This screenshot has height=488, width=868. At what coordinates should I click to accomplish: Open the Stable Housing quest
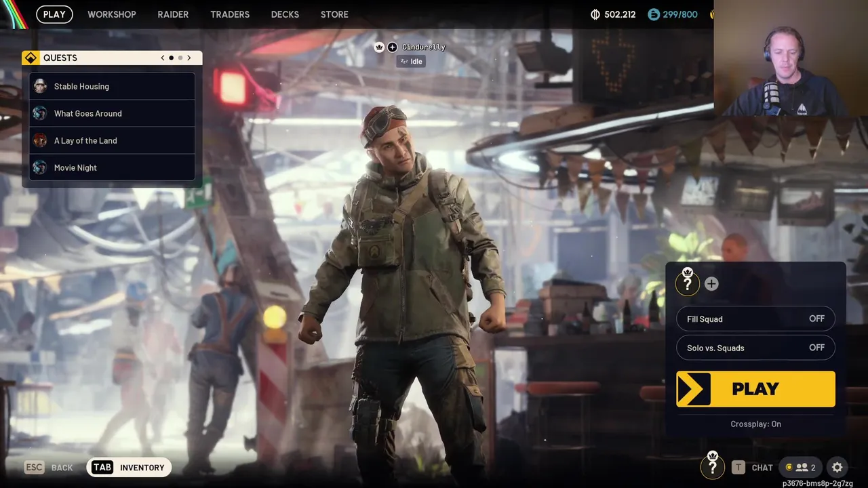coord(112,86)
